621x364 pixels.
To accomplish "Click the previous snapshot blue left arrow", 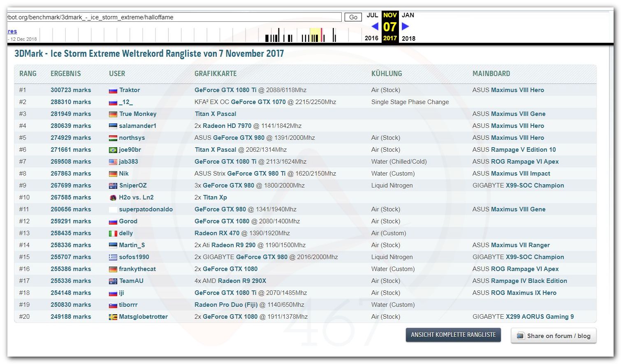I will [x=375, y=26].
